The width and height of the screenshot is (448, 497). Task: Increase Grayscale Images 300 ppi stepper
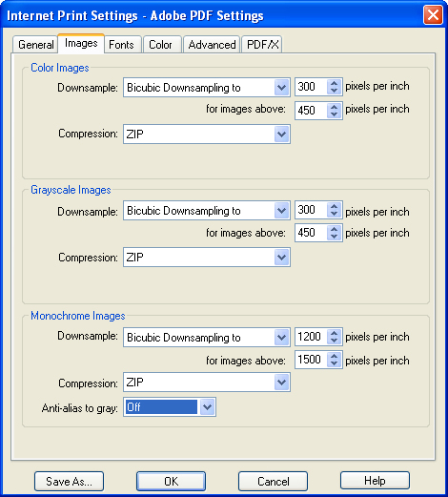[334, 206]
